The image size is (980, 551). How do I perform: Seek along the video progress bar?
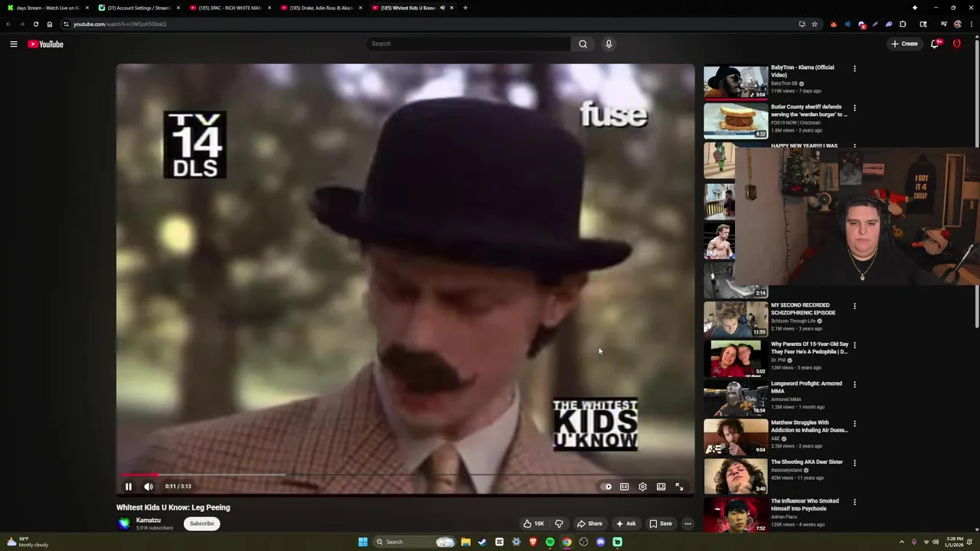tap(405, 475)
